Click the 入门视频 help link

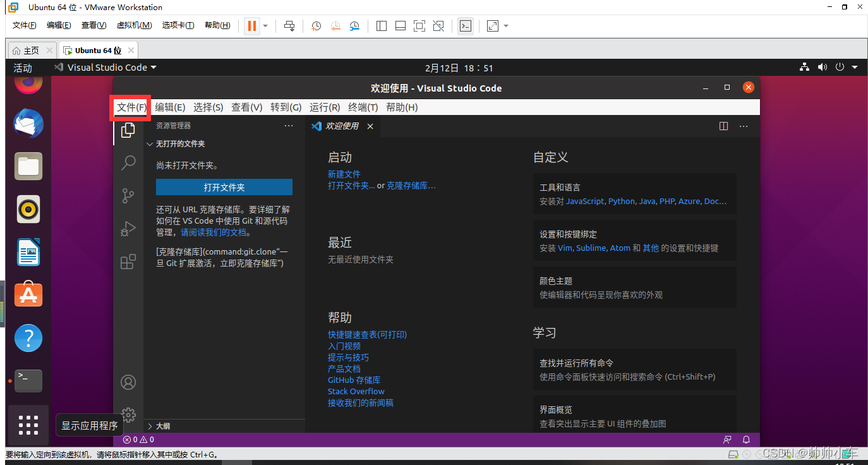(344, 346)
